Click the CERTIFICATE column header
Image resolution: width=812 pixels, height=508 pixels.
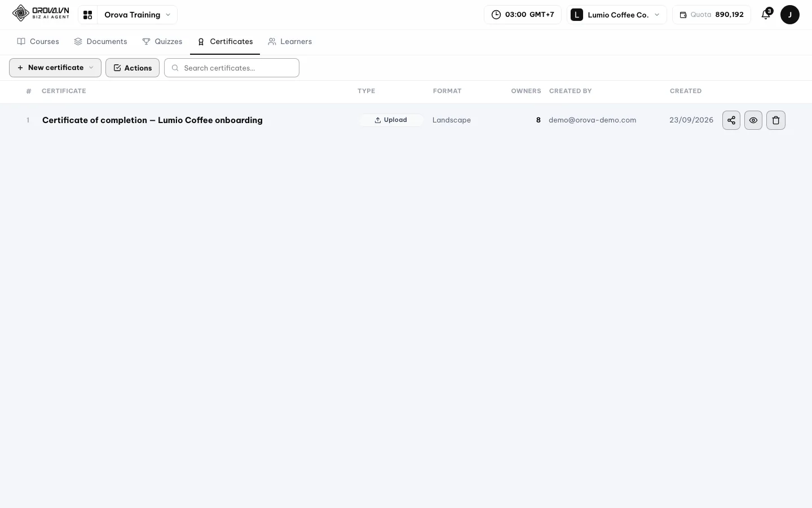(64, 91)
